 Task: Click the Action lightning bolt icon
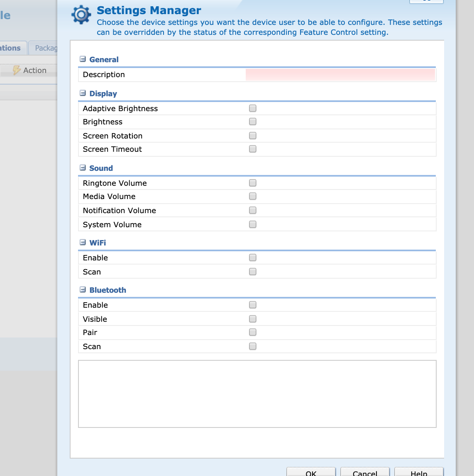pos(17,70)
